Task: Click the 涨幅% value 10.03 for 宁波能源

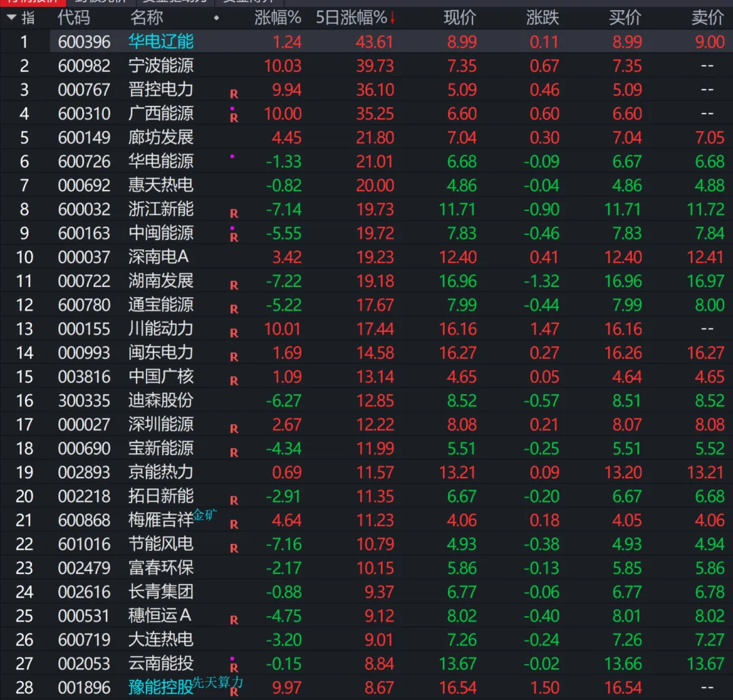Action: tap(282, 66)
